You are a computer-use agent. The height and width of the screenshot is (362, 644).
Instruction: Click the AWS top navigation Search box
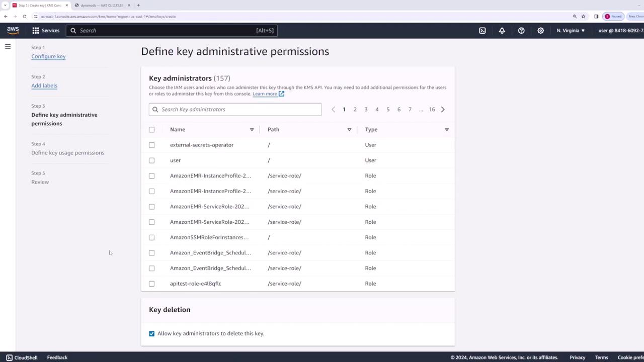(172, 31)
